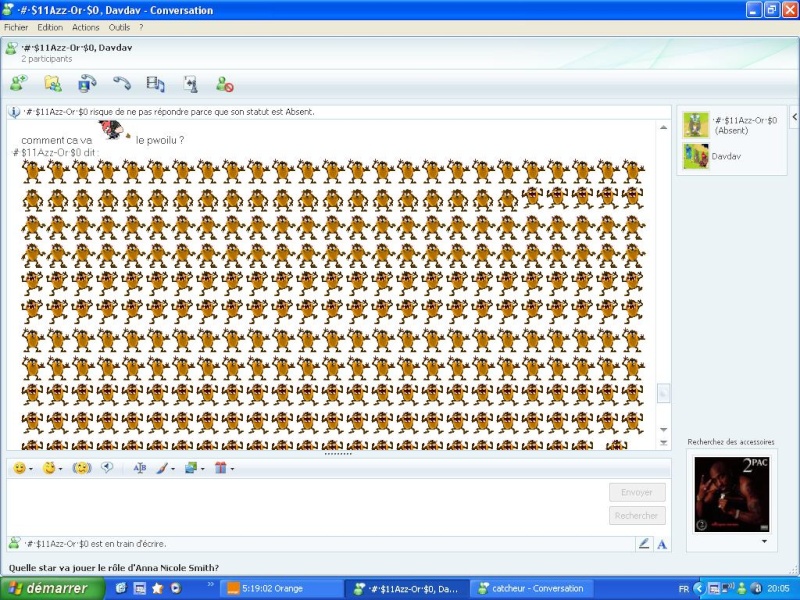This screenshot has height=600, width=800.
Task: Launch the games chess-piece icon
Action: coord(191,84)
